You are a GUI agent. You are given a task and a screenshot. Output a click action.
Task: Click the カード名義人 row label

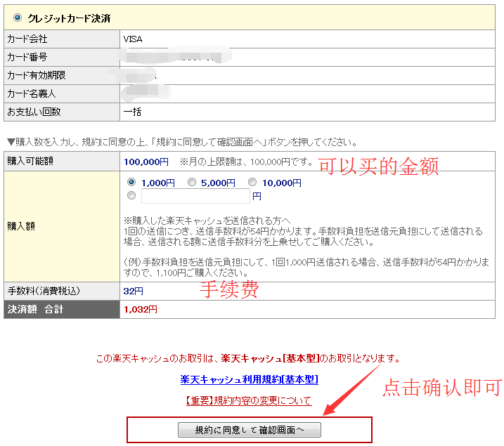click(32, 93)
